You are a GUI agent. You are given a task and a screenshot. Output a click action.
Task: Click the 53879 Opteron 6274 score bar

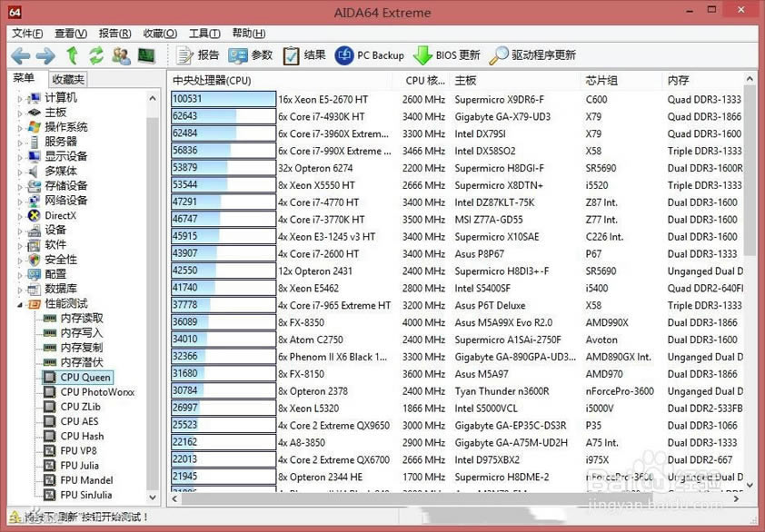pyautogui.click(x=224, y=168)
